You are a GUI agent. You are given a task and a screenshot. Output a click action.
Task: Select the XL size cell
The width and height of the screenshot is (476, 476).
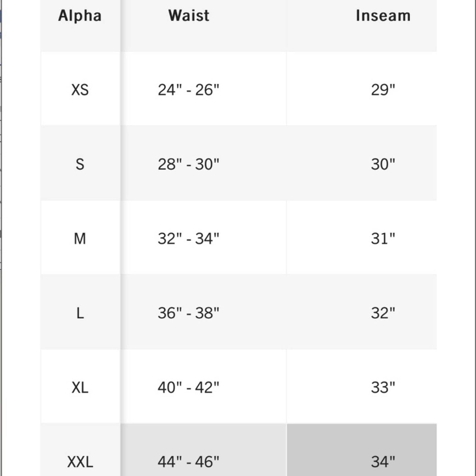coord(80,387)
